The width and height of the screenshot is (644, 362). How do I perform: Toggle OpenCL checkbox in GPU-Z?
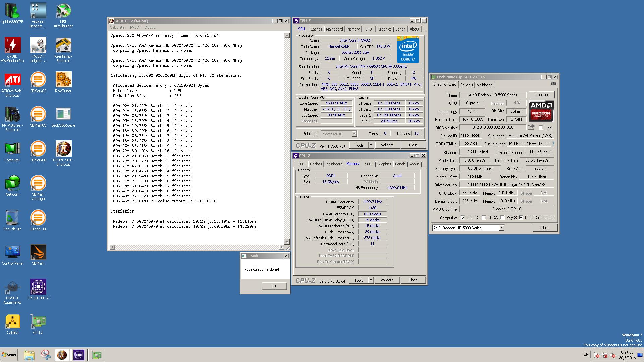(463, 217)
